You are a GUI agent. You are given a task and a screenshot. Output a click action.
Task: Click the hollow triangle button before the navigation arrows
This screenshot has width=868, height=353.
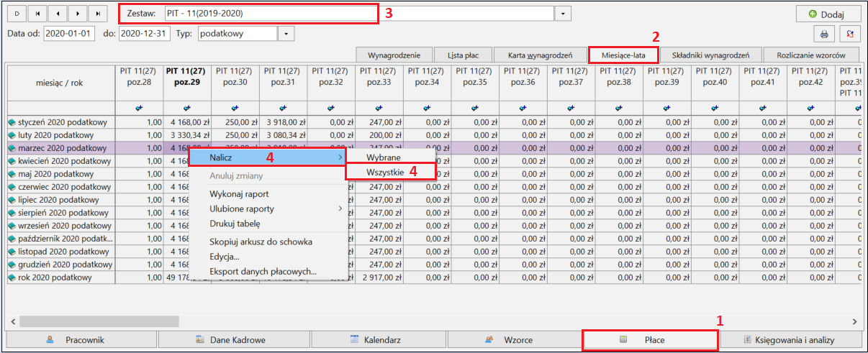click(17, 14)
